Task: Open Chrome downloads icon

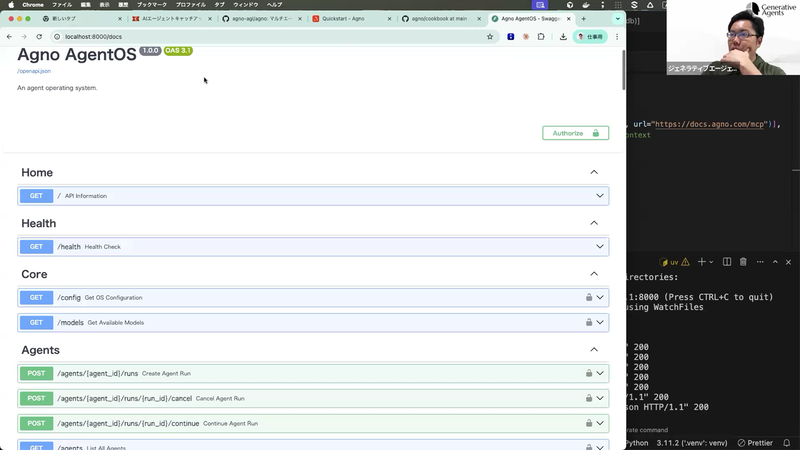Action: 563,37
